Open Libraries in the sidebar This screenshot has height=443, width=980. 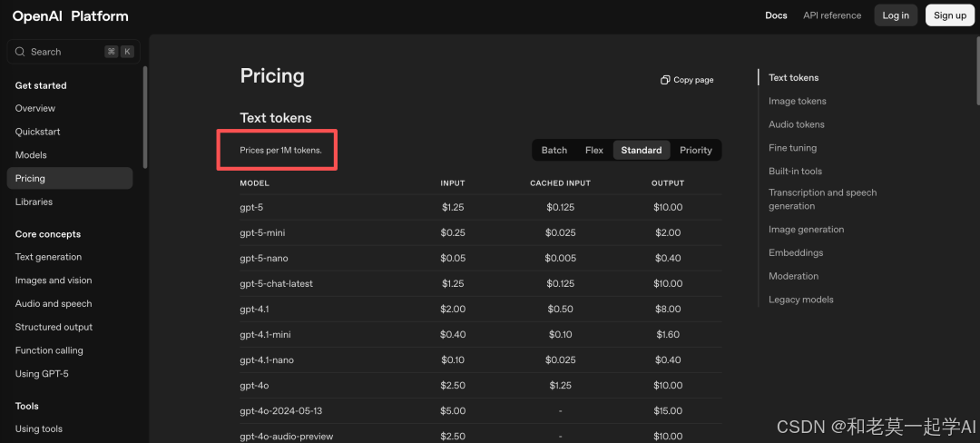tap(34, 202)
